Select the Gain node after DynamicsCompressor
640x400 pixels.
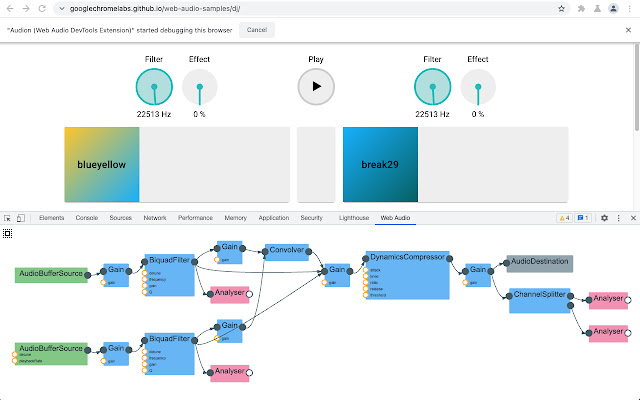pyautogui.click(x=478, y=275)
